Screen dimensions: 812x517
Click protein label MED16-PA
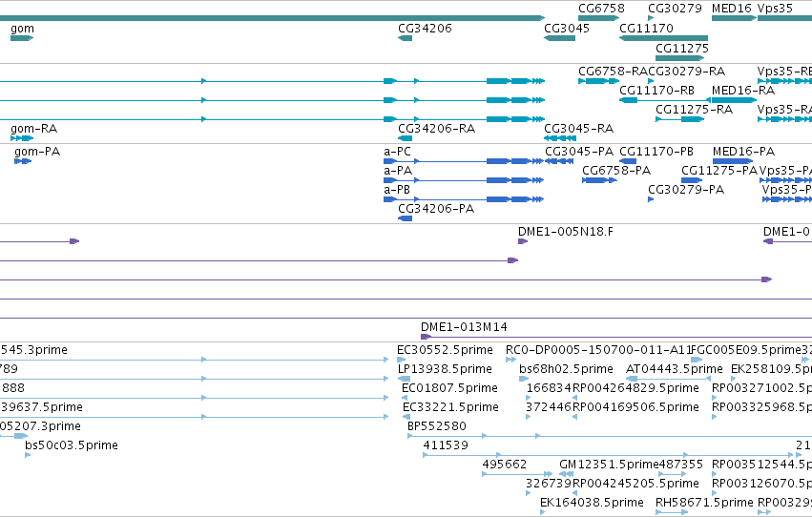click(743, 152)
